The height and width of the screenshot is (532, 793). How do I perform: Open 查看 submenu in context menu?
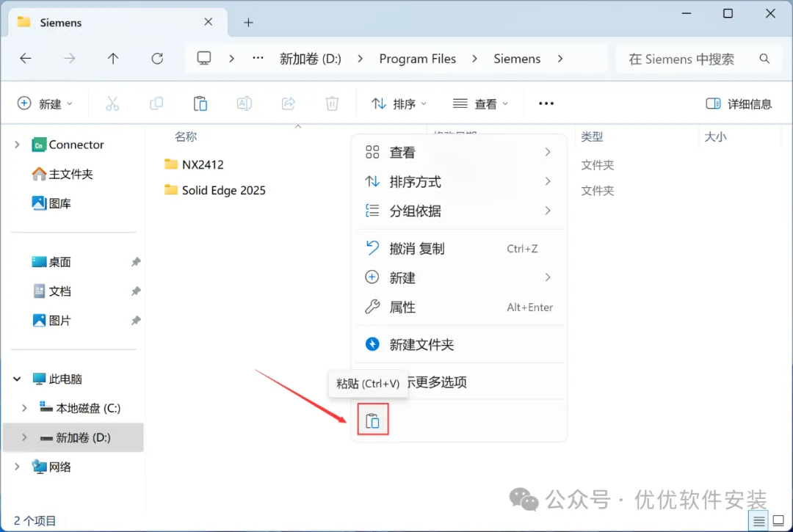point(459,152)
